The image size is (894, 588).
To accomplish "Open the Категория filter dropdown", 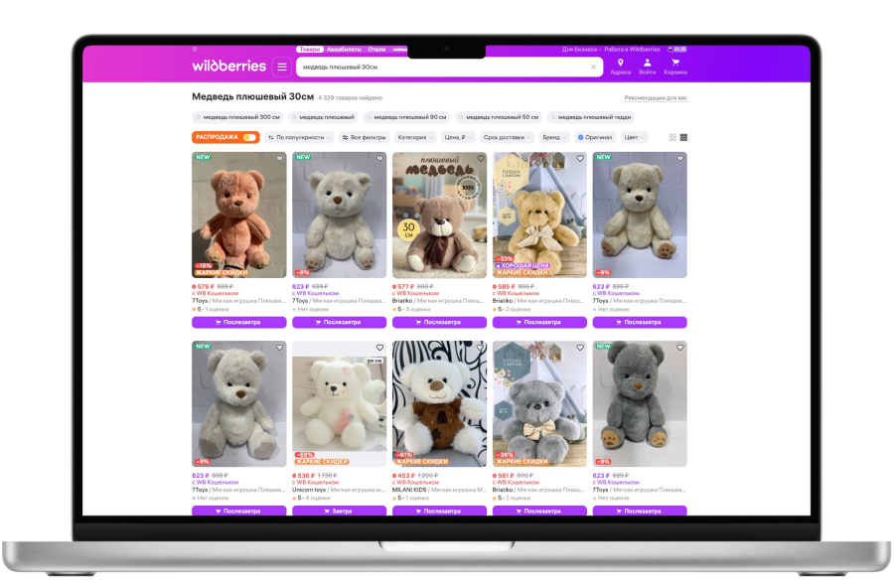I will (x=414, y=137).
